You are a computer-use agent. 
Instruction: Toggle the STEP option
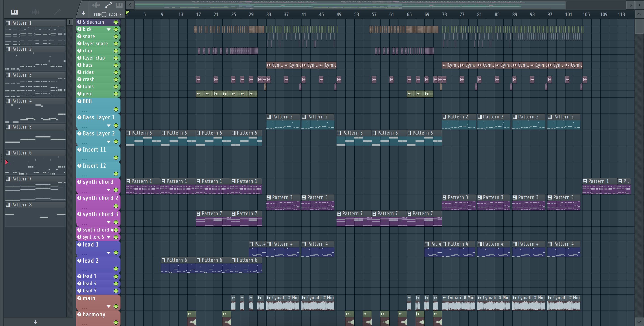(x=104, y=15)
